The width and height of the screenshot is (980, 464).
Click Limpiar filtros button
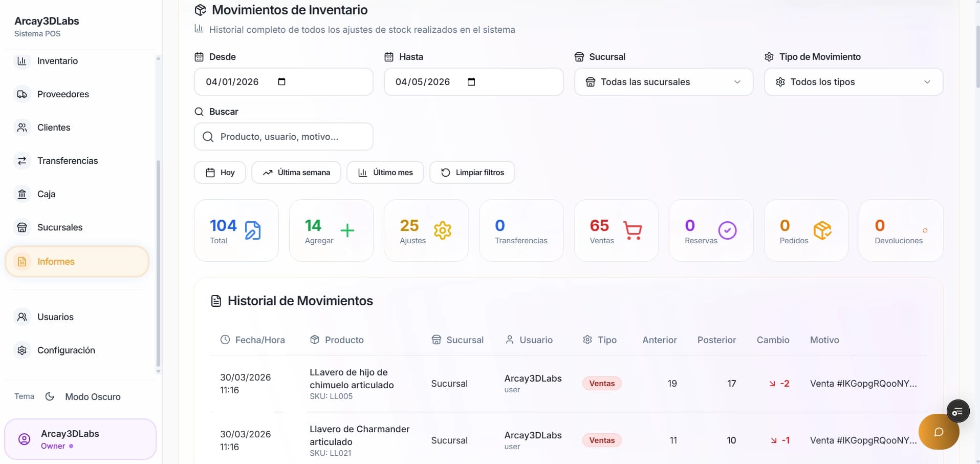coord(472,173)
